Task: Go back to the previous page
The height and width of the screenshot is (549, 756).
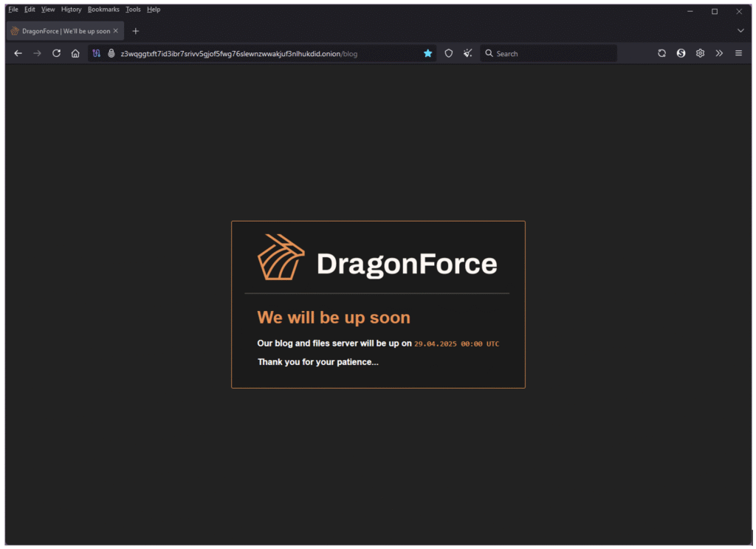Action: pyautogui.click(x=18, y=53)
